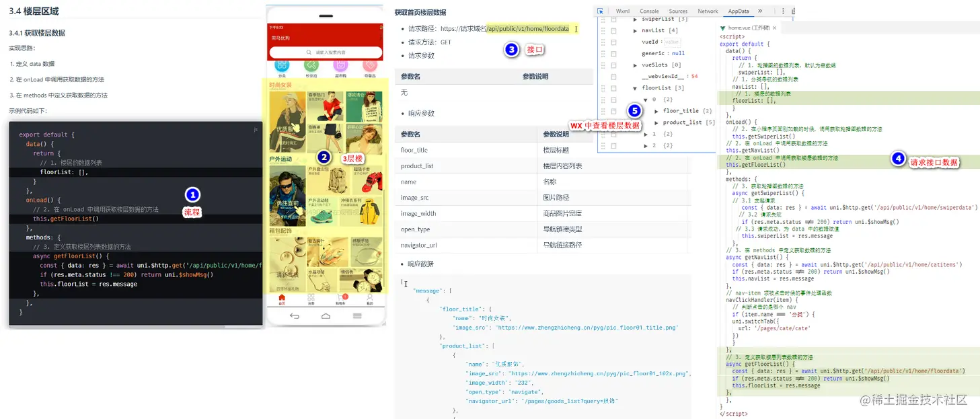
Task: Select the 分类 tab bar icon in phone
Action: (x=311, y=297)
